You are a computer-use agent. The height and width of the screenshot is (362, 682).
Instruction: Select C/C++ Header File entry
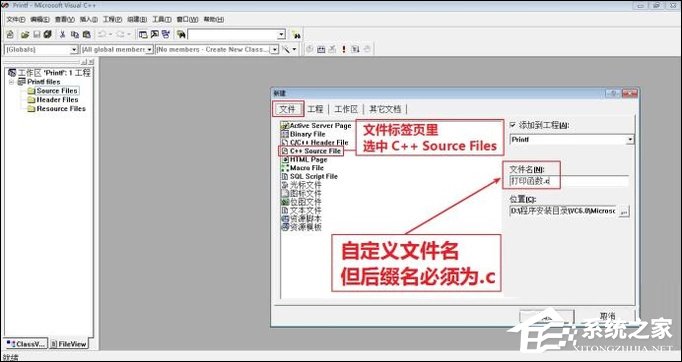point(315,142)
